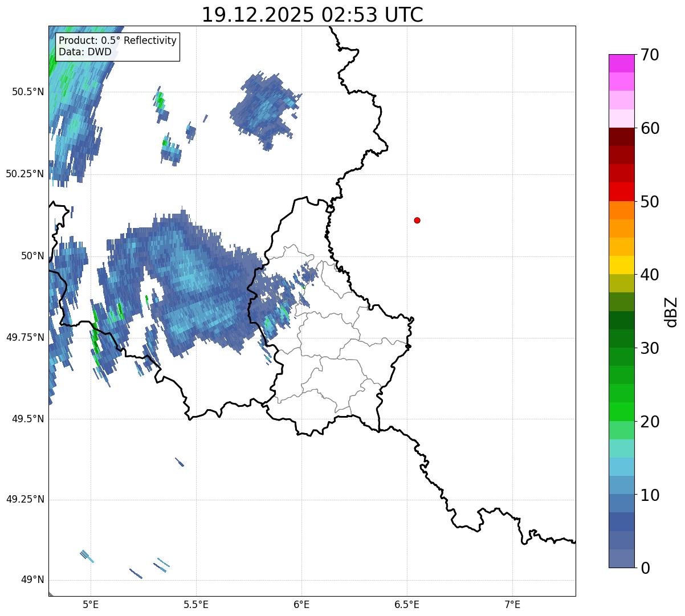Click the 50°N latitude label

click(32, 256)
